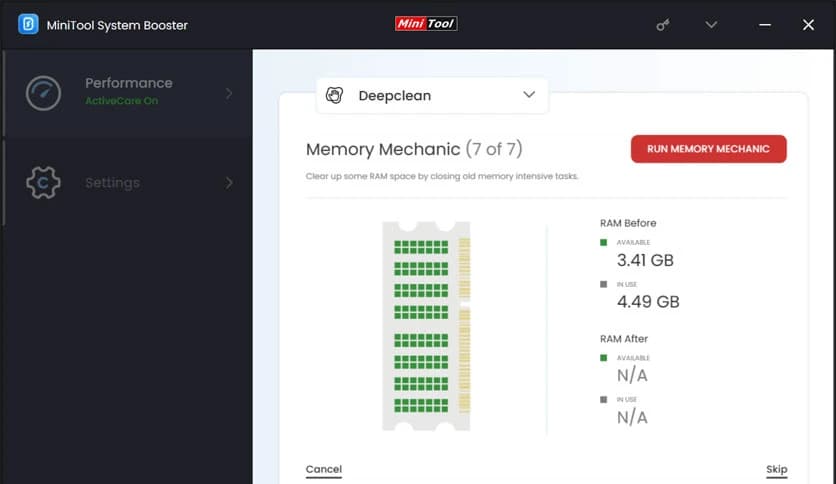Screen dimensions: 836x484
Task: Switch to the Performance tab
Action: [128, 83]
